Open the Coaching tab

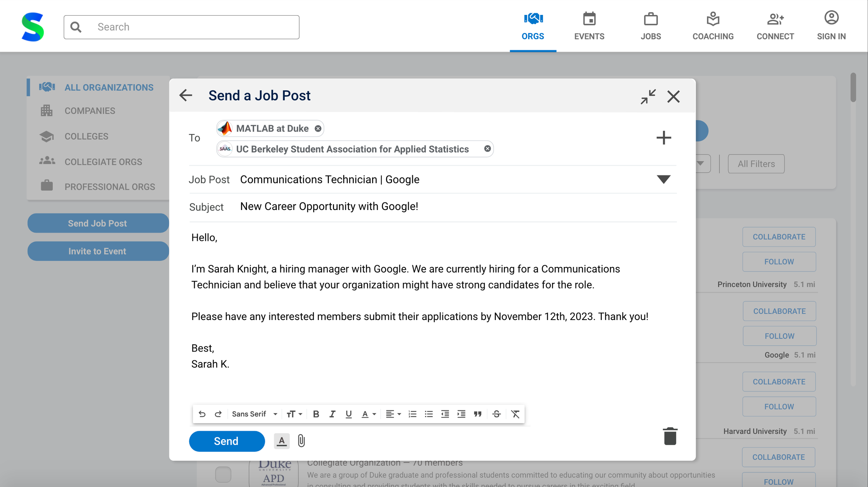pyautogui.click(x=713, y=26)
